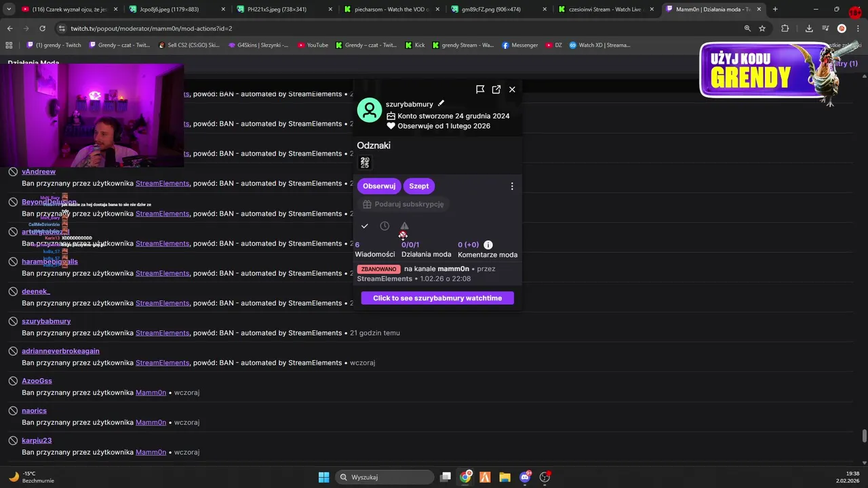Report user via flag icon in user card
Image resolution: width=868 pixels, height=488 pixels.
pos(480,89)
